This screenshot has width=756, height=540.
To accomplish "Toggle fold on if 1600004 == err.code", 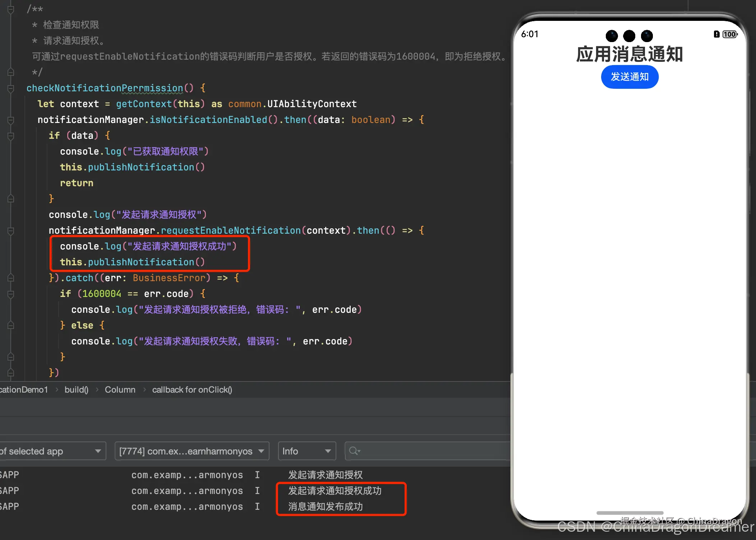I will click(x=11, y=294).
